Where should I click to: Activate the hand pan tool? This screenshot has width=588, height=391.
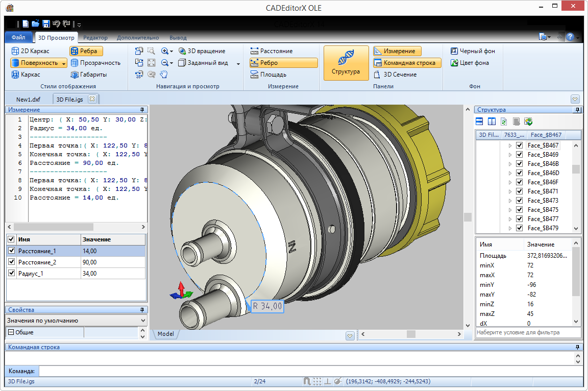coord(163,75)
